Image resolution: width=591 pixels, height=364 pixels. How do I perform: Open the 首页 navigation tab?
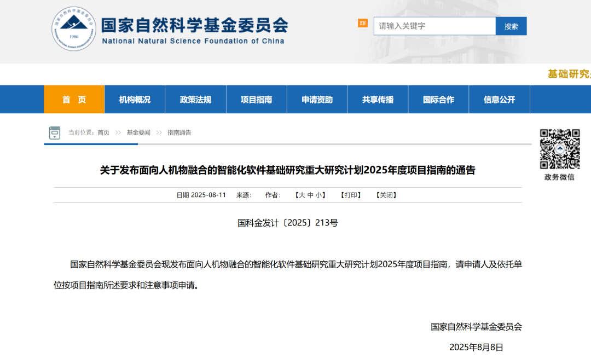pos(74,100)
